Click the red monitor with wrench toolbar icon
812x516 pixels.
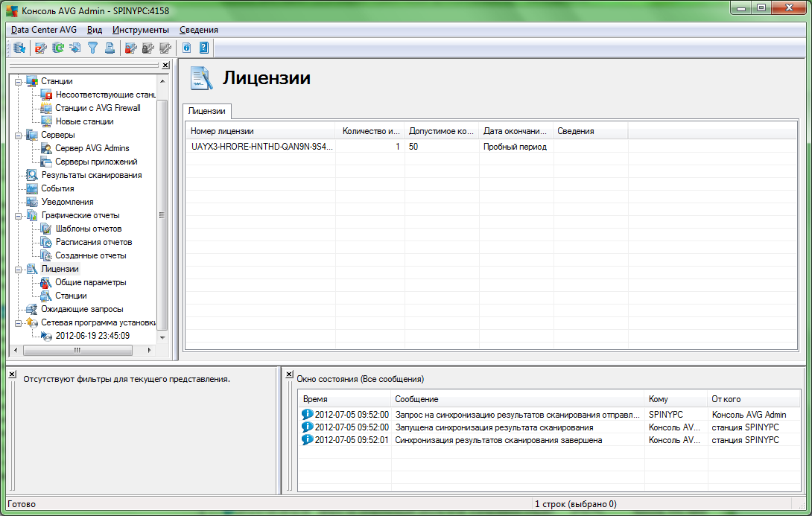40,48
